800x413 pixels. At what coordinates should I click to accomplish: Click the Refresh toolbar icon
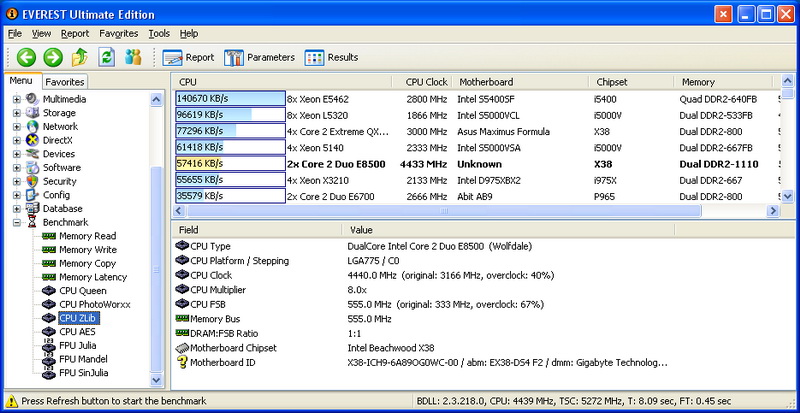coord(106,57)
